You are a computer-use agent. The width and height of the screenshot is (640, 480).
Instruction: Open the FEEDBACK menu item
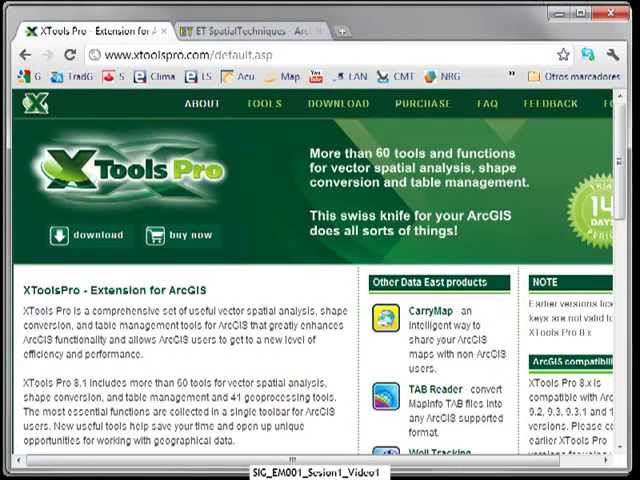[x=551, y=104]
